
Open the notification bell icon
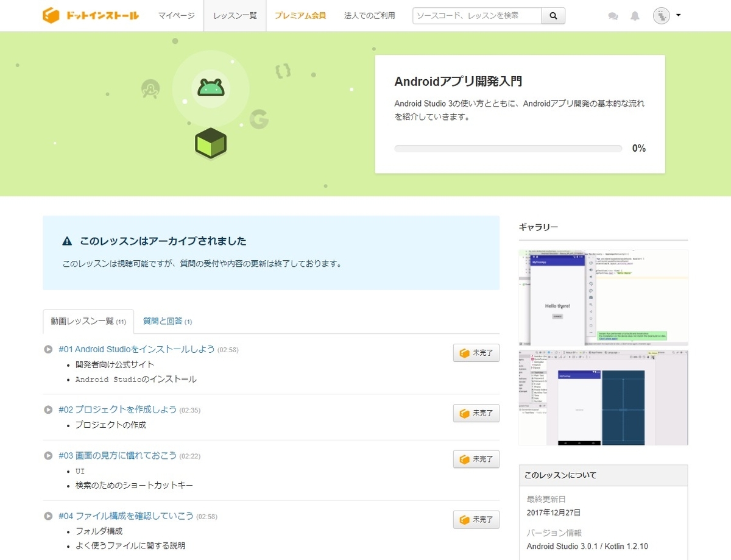pyautogui.click(x=635, y=16)
